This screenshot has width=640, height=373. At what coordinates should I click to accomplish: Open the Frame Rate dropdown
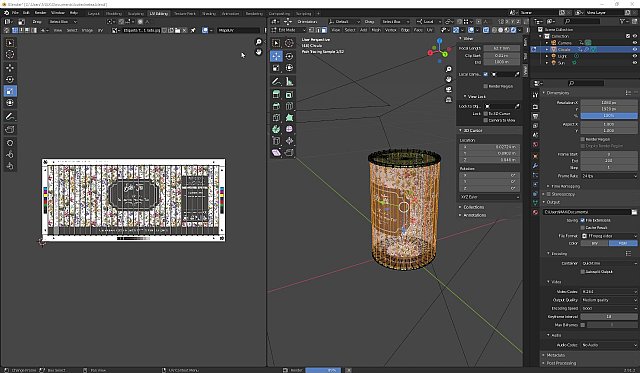pos(609,176)
